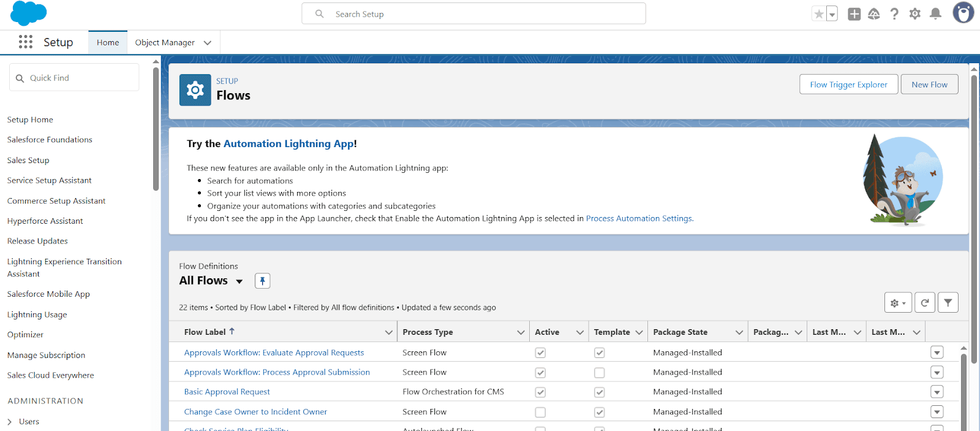Toggle Template checkbox for Process Approval Submission

click(599, 372)
